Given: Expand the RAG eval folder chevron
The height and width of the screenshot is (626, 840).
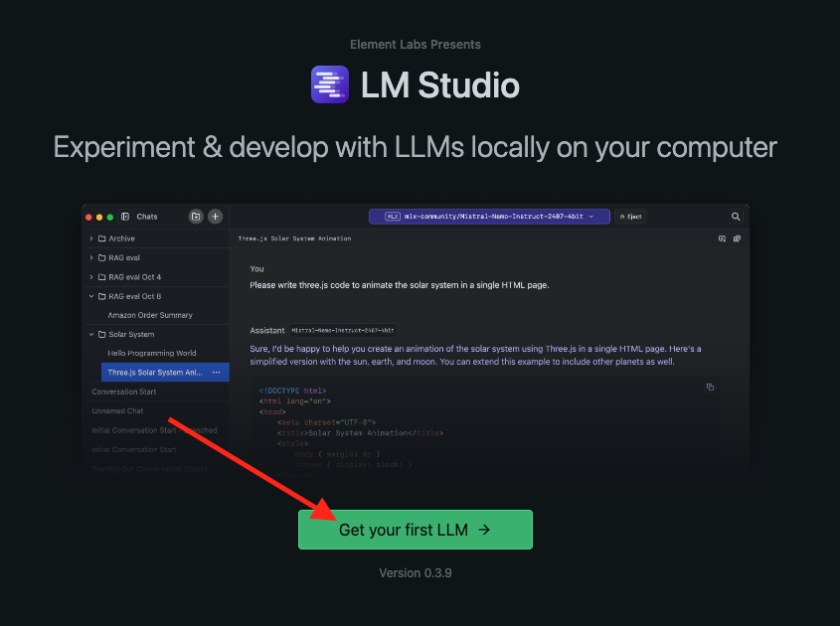Looking at the screenshot, I should (x=91, y=257).
